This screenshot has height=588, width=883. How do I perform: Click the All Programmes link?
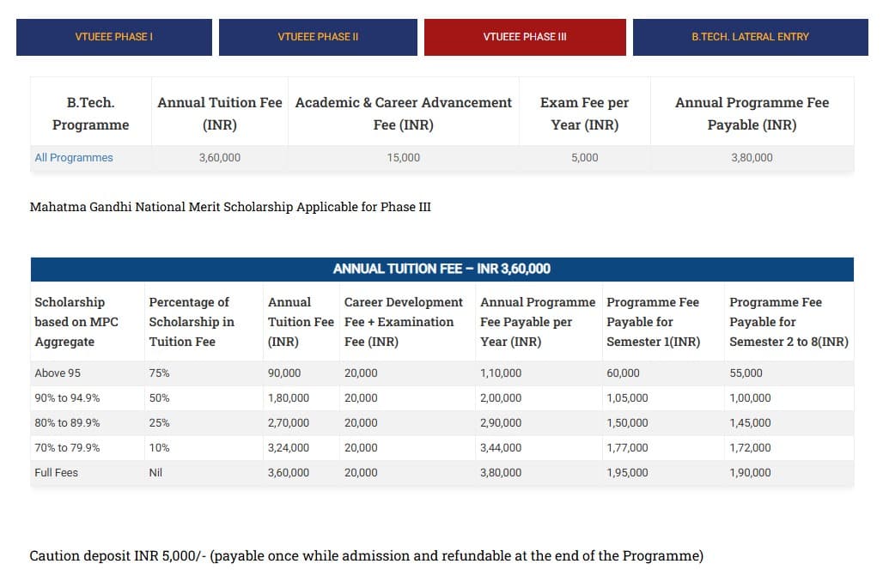(74, 158)
